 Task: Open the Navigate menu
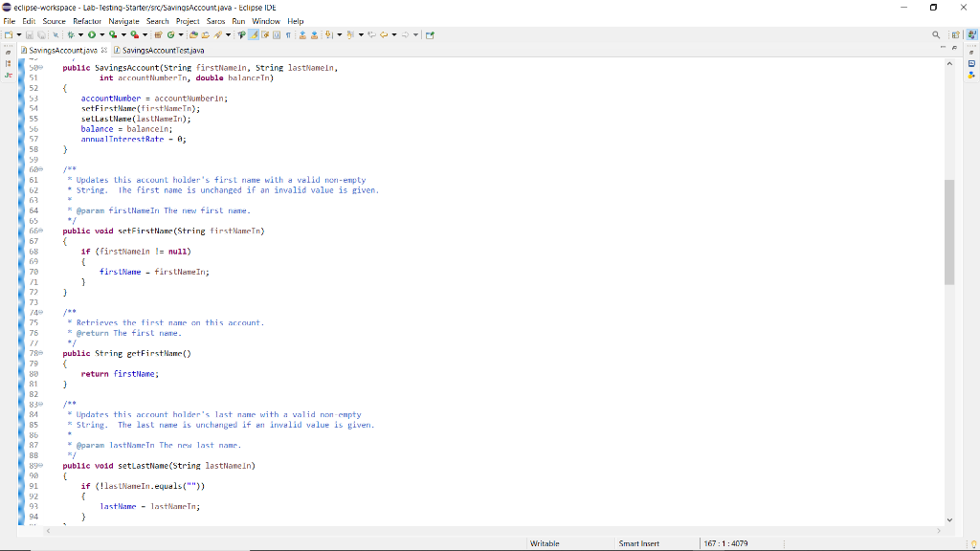123,21
